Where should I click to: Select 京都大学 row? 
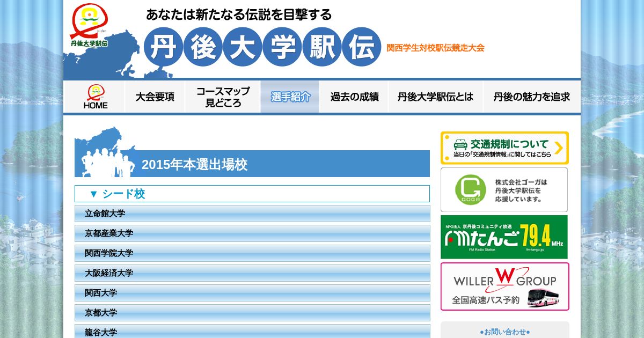252,313
